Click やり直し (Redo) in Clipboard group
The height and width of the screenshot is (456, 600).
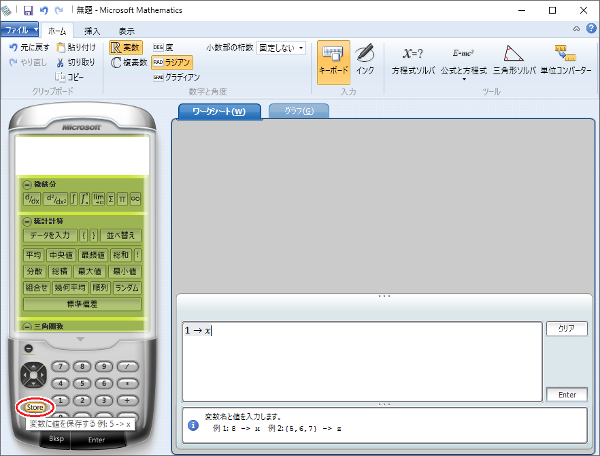click(28, 62)
